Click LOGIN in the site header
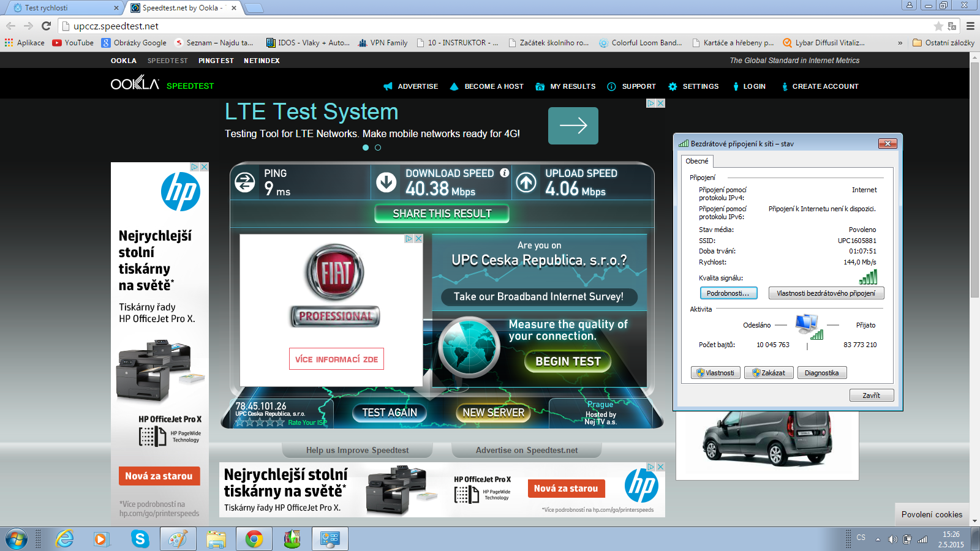 748,86
